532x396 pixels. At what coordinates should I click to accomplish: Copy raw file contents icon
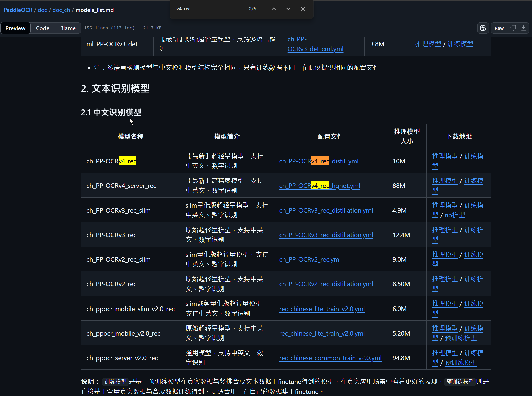(513, 28)
